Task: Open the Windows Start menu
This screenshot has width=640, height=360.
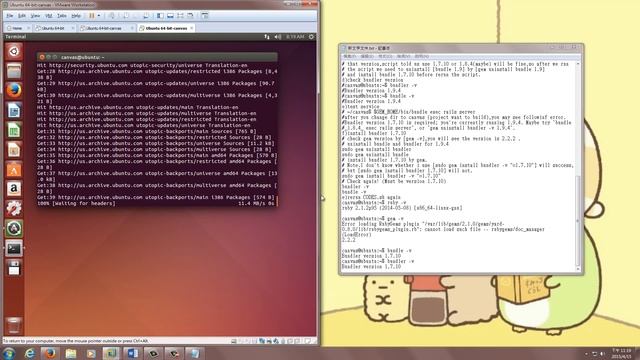Action: (x=9, y=353)
